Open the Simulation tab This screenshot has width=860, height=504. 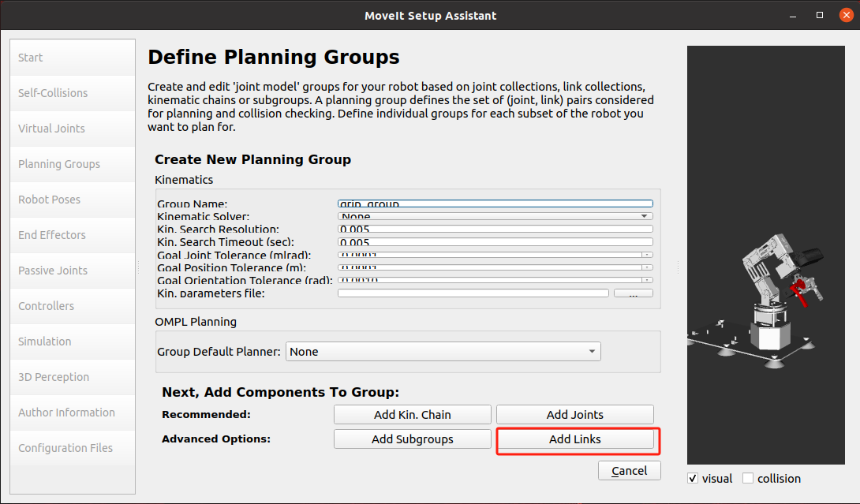click(73, 342)
